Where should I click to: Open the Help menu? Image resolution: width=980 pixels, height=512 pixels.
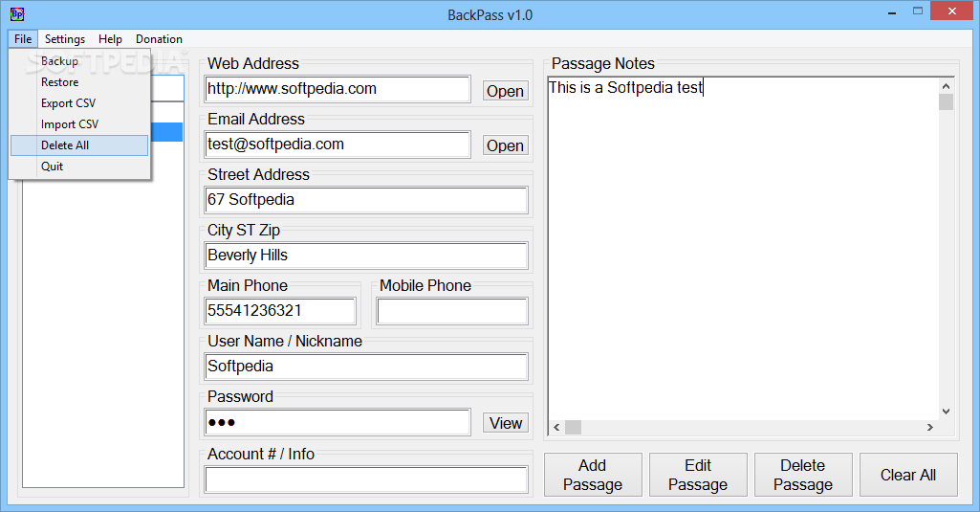[x=110, y=39]
